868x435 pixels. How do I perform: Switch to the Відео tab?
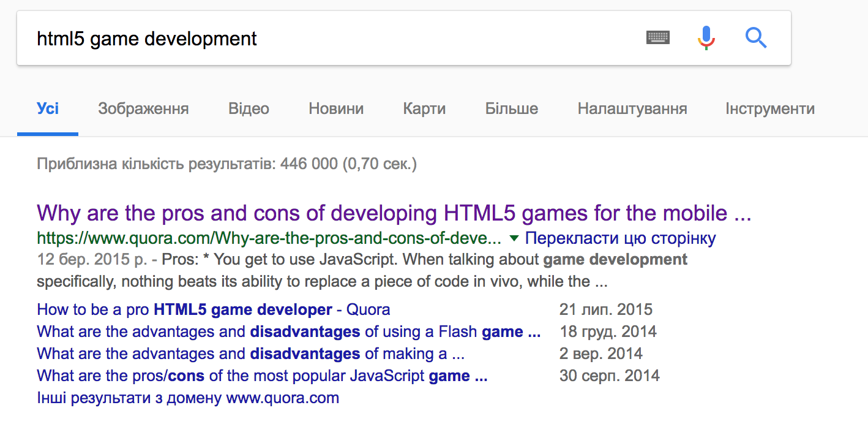click(249, 109)
